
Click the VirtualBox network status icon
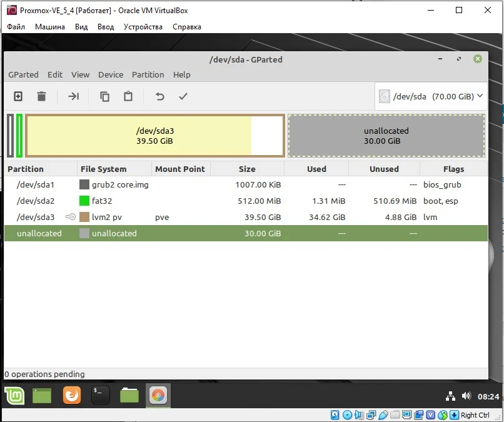point(371,415)
